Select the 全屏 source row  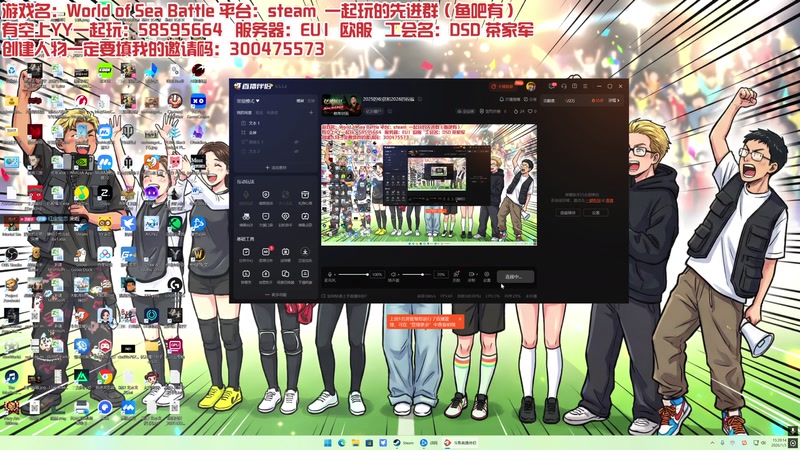[x=276, y=133]
